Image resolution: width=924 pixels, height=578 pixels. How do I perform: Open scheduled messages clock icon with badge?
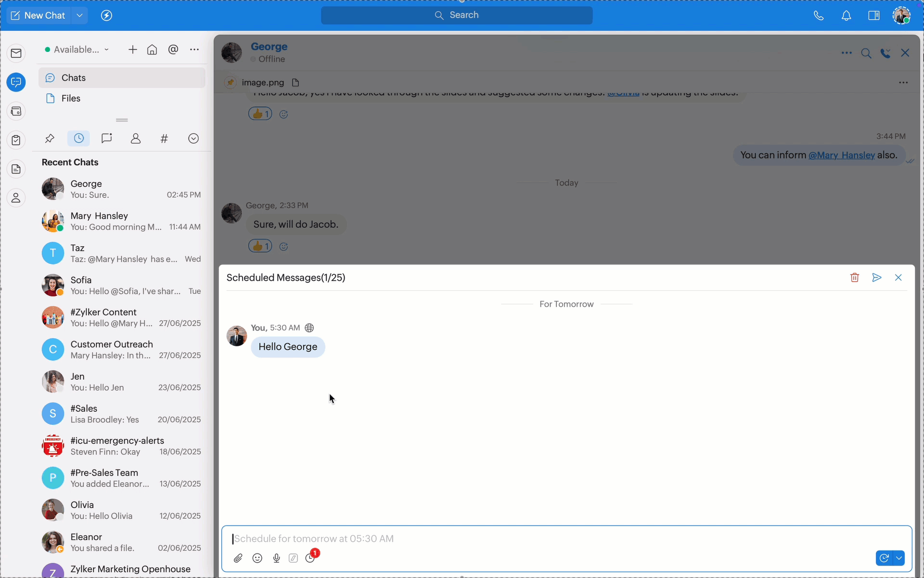(x=310, y=558)
